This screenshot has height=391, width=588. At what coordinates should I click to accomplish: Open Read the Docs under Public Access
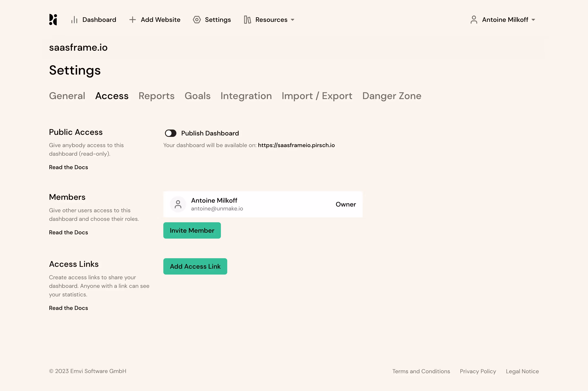68,167
